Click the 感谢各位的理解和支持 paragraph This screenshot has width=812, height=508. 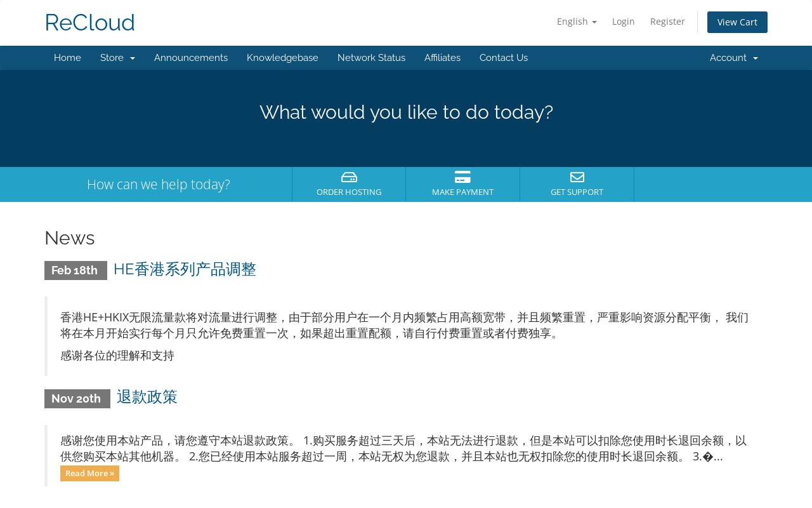tap(117, 356)
